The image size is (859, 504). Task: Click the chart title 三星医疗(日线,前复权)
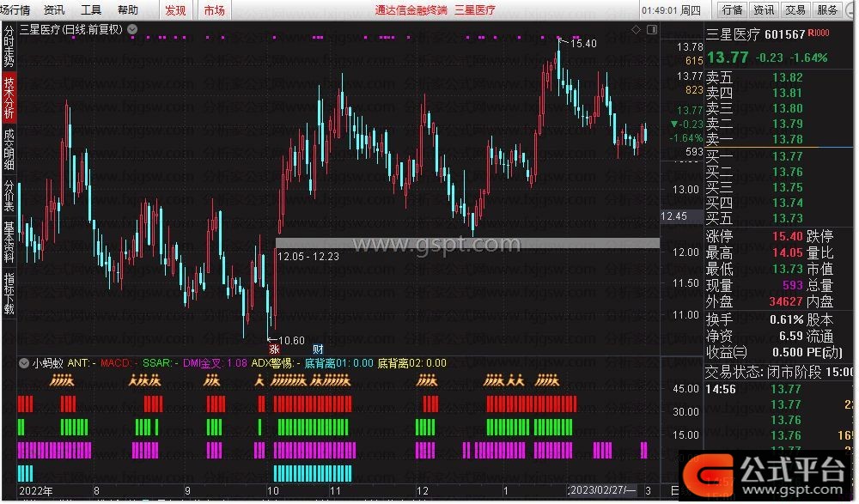(x=71, y=29)
